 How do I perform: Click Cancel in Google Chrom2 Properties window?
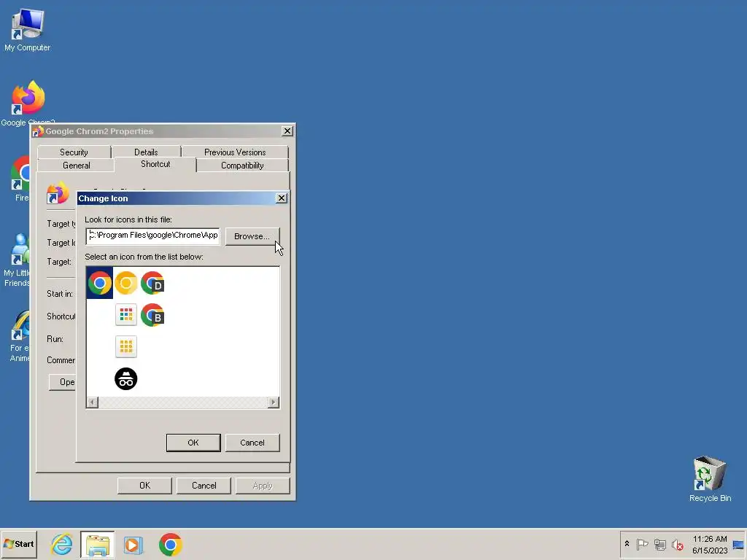point(204,485)
